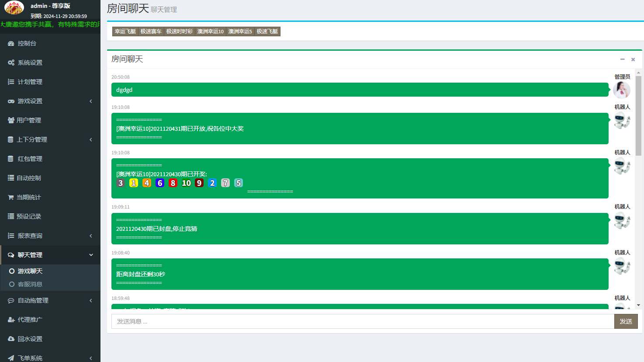Click the 代理推广 user-plus icon

pyautogui.click(x=11, y=320)
